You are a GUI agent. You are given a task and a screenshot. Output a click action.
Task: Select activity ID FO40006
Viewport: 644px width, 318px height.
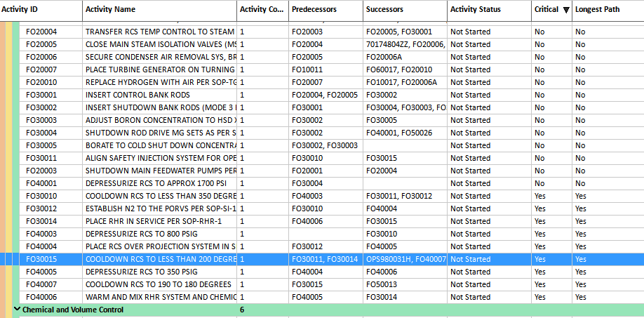point(41,297)
